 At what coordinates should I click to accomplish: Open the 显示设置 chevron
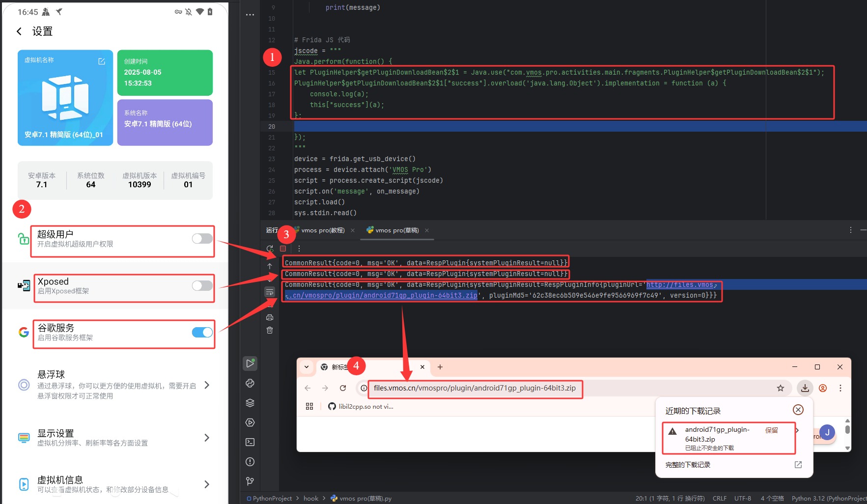coord(207,438)
